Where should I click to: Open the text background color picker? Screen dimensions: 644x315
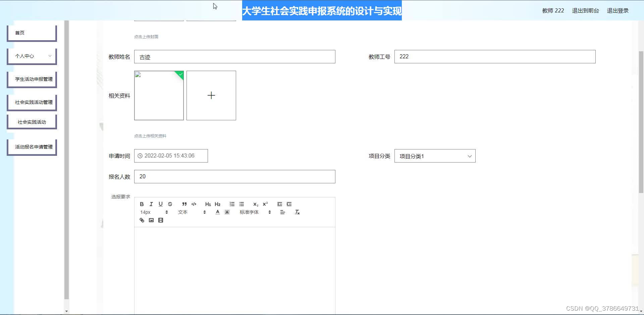(x=227, y=212)
